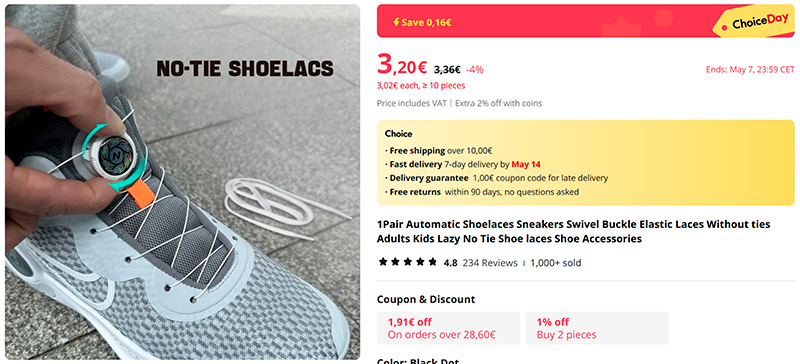800x364 pixels.
Task: Click the -4% discount label
Action: pyautogui.click(x=474, y=70)
